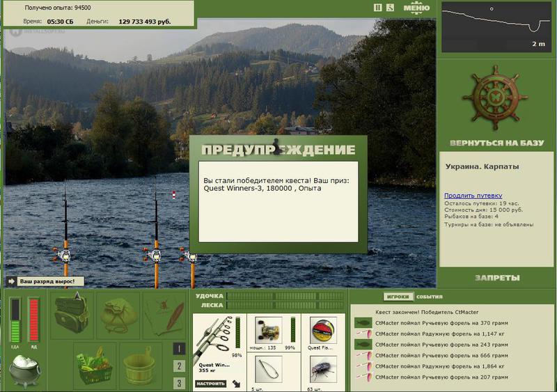Select the reel picture with мощн. 135
Screen dimensions: 557x392
(x=269, y=330)
